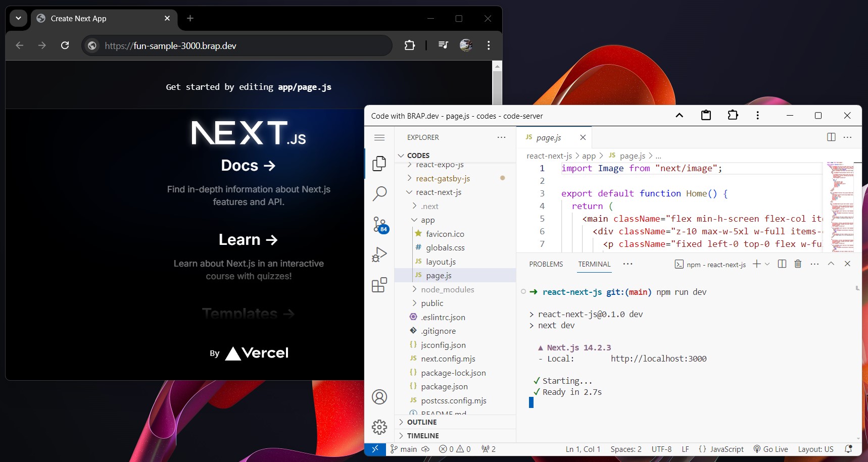Click Go Live in the status bar
Viewport: 868px width, 462px height.
[x=771, y=449]
